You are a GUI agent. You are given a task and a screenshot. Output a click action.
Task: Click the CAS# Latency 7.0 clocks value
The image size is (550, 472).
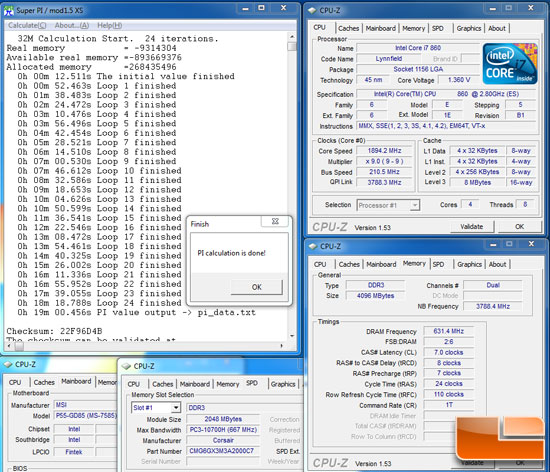[x=449, y=352]
